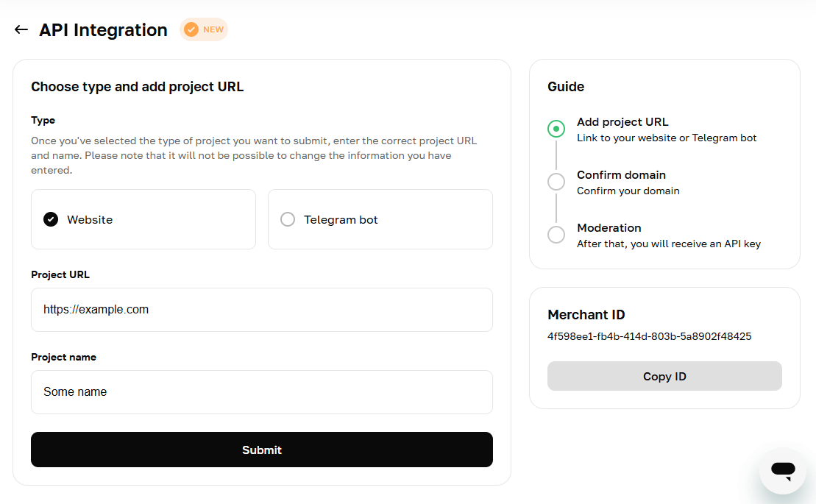Click the Guide panel heading
The height and width of the screenshot is (504, 816).
pyautogui.click(x=566, y=86)
